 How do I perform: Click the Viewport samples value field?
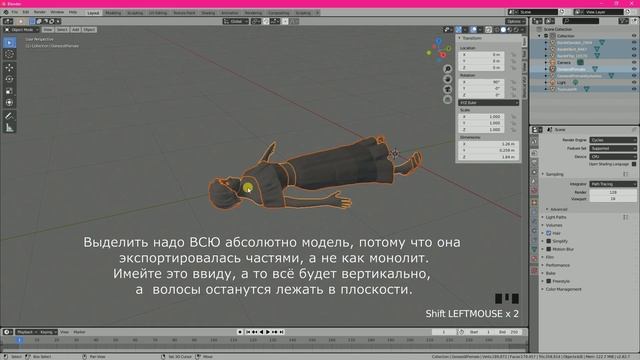click(613, 199)
